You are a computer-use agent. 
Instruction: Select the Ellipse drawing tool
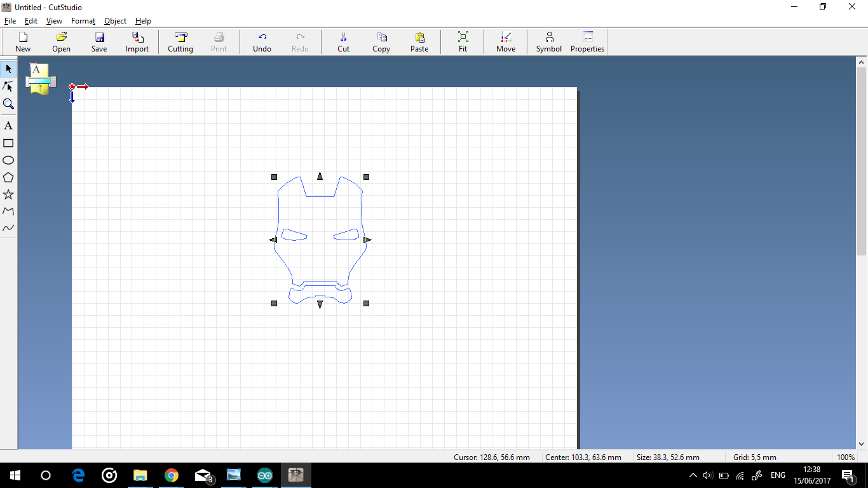8,161
